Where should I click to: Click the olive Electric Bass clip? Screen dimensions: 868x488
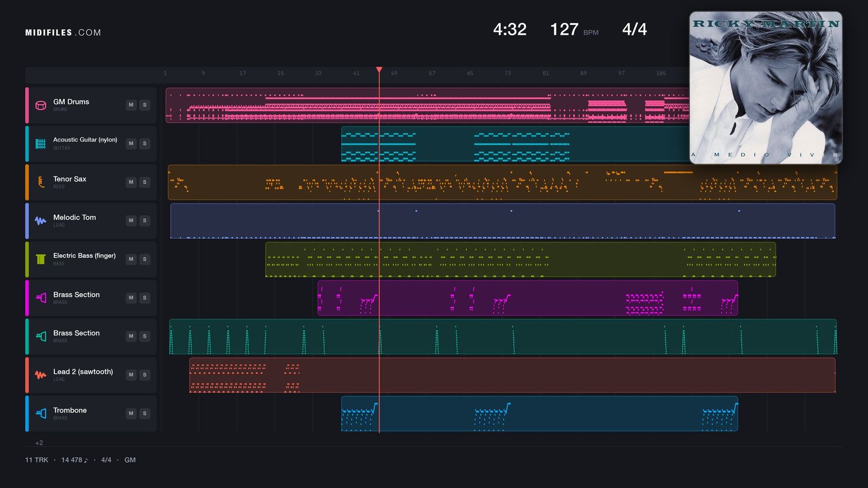coord(521,259)
